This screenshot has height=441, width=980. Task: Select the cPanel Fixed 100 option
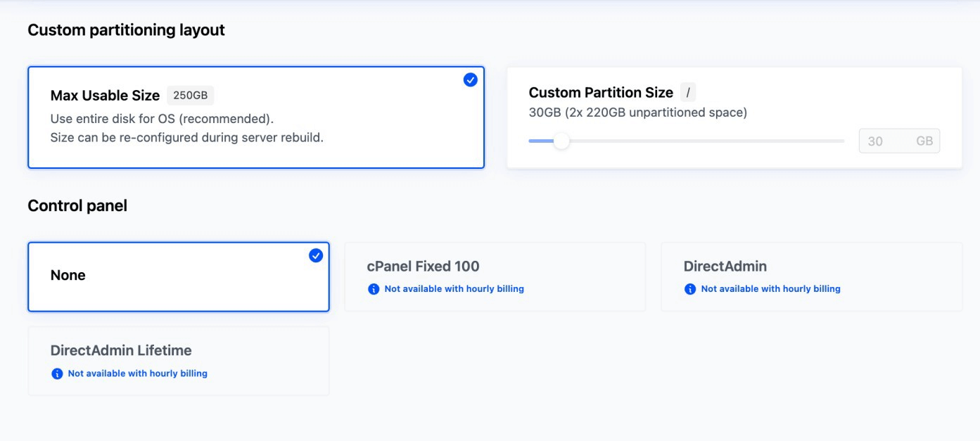pos(494,276)
